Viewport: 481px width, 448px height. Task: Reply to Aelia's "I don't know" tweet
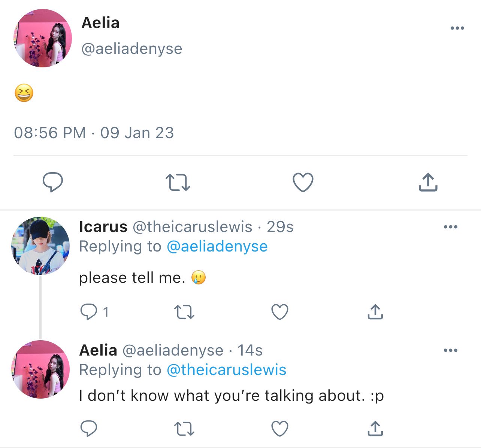click(x=89, y=429)
